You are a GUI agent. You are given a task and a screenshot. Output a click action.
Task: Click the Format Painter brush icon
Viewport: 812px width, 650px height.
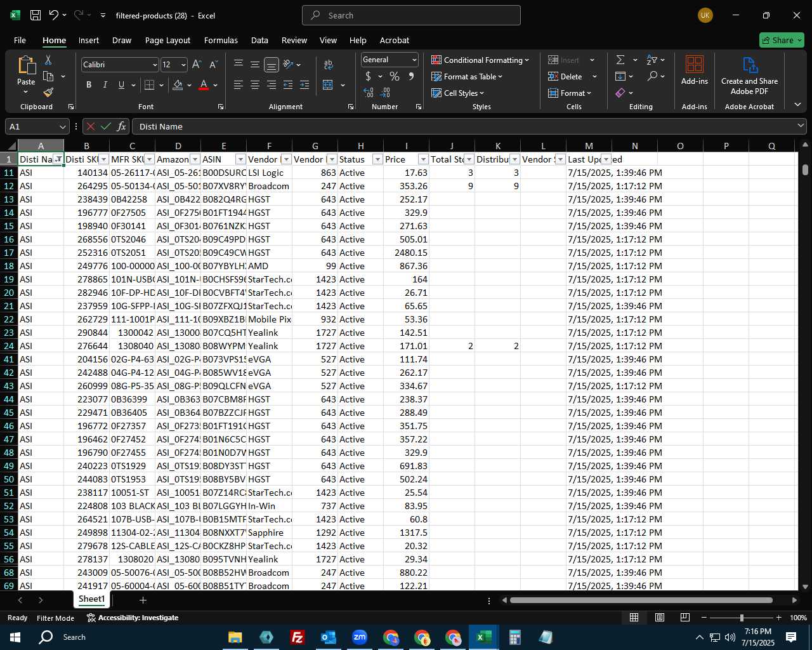point(48,93)
